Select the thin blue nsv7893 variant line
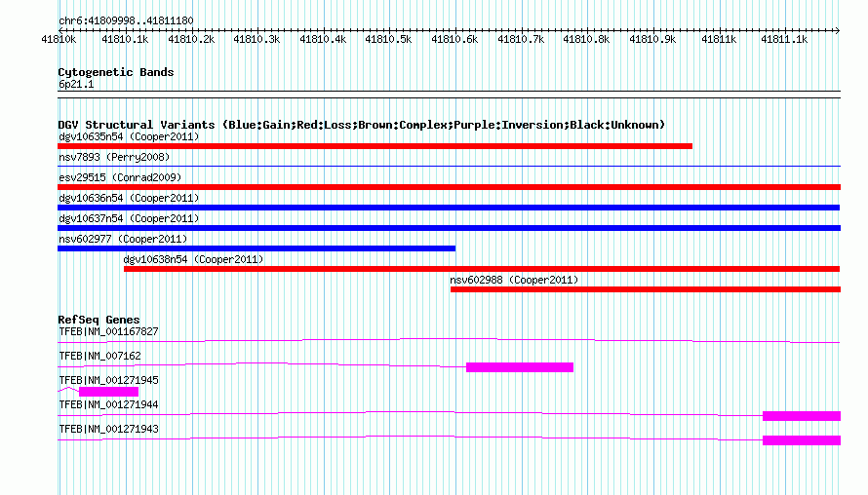Screen dimensions: 868x495 (x=449, y=166)
